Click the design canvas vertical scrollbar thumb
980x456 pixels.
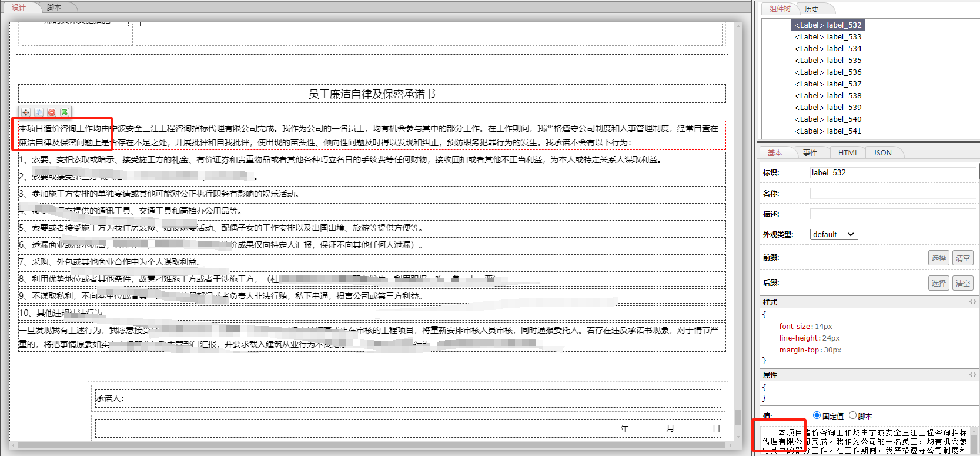(x=738, y=417)
